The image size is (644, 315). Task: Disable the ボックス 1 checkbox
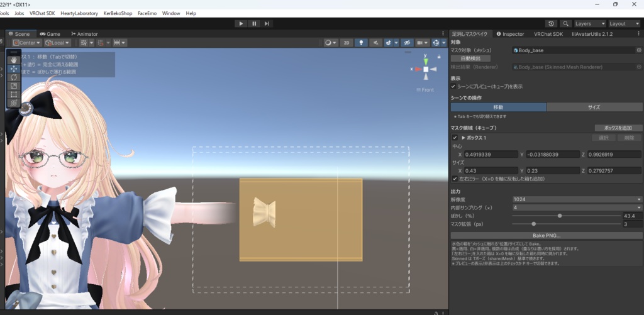[455, 138]
